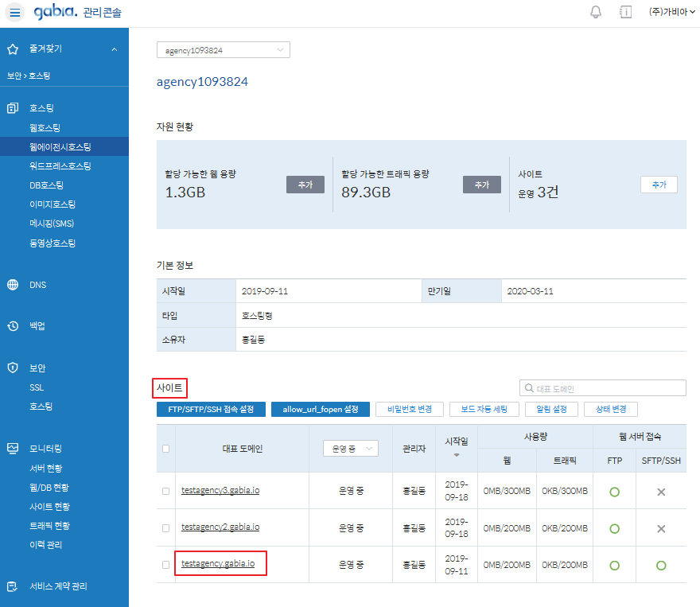The height and width of the screenshot is (607, 700).
Task: Open the agency1093824 dropdown
Action: coord(224,50)
